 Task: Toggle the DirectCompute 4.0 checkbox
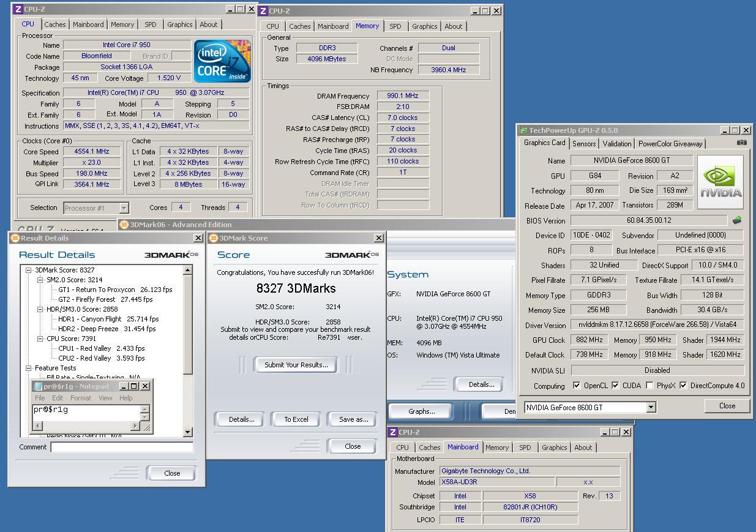click(683, 386)
